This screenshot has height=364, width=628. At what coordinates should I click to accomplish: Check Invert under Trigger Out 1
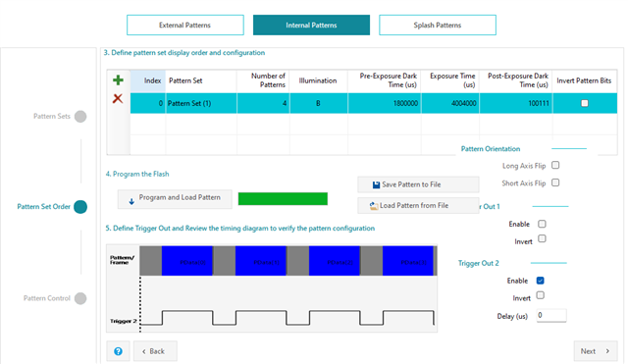pos(542,238)
